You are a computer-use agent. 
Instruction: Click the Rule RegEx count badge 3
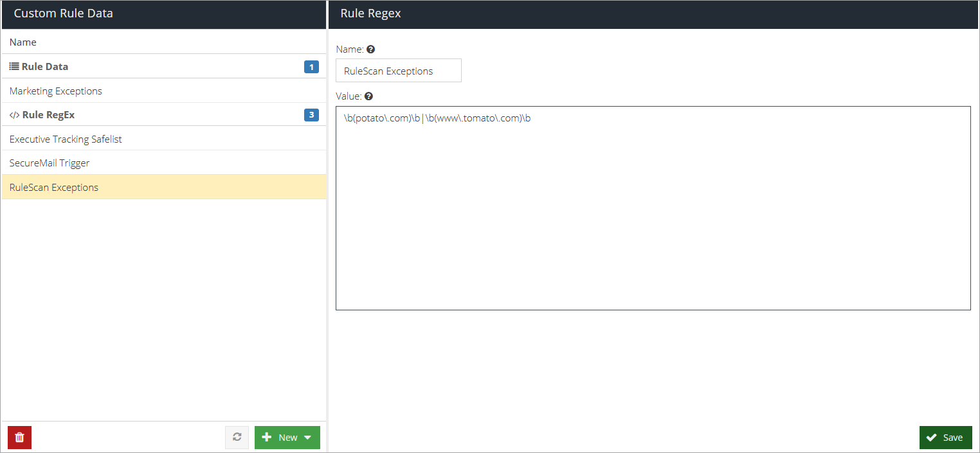[311, 116]
